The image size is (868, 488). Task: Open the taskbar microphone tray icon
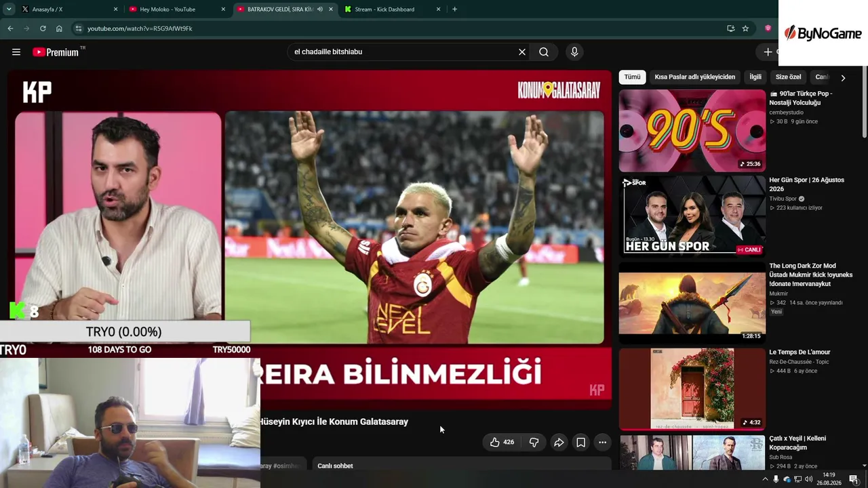tap(776, 479)
